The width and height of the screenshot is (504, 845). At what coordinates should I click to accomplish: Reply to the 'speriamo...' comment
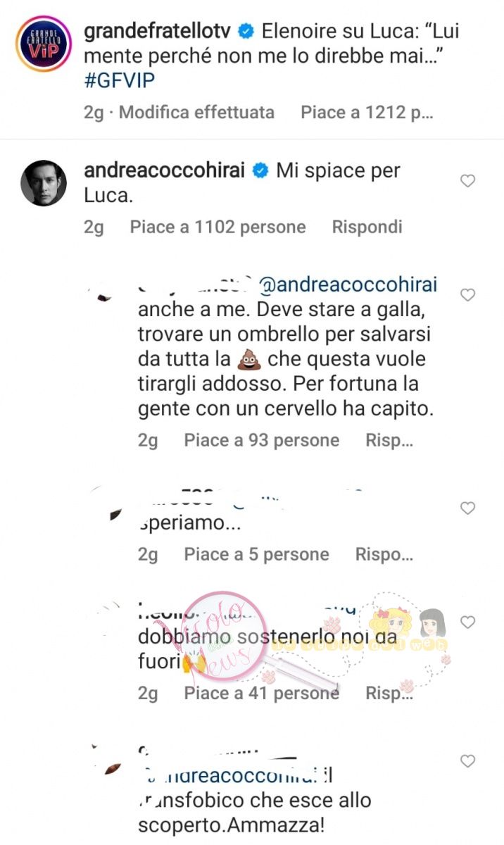click(x=384, y=554)
